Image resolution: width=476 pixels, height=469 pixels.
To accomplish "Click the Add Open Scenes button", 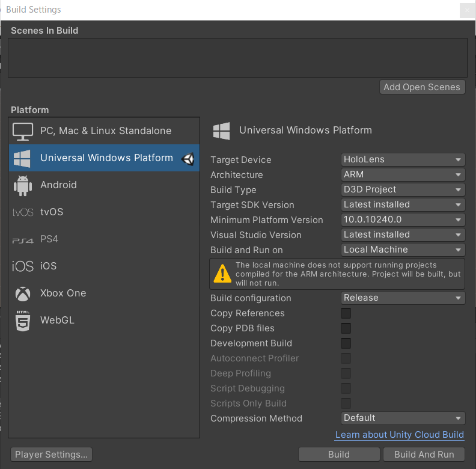I will click(x=422, y=87).
